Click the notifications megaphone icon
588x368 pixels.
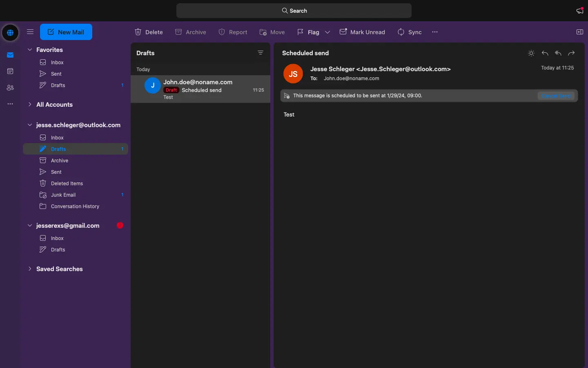click(579, 11)
